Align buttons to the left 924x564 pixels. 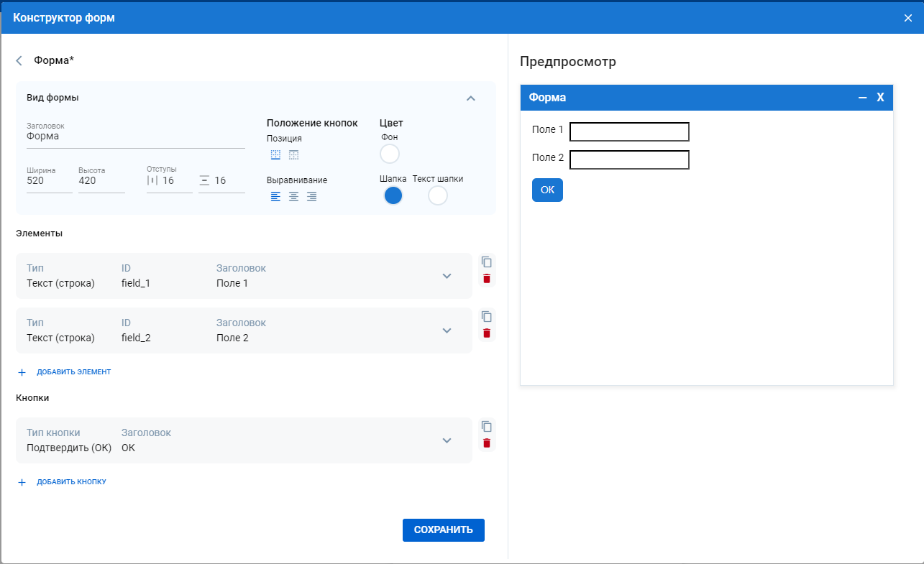coord(275,197)
